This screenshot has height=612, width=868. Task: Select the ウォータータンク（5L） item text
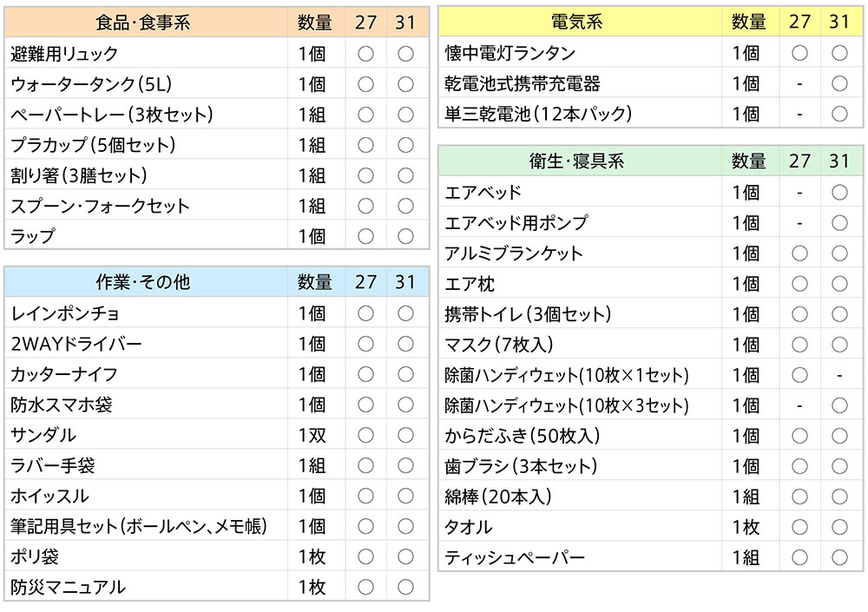click(91, 84)
